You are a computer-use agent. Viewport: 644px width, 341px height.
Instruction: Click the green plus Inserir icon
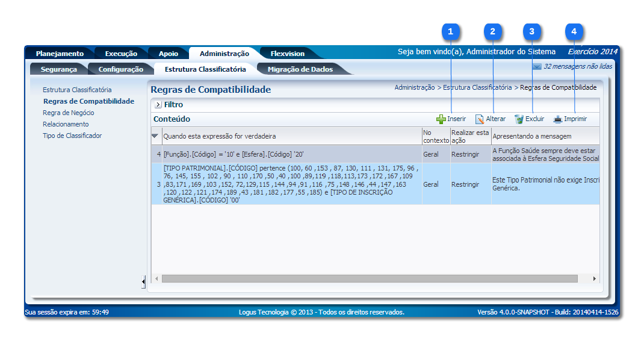[441, 119]
